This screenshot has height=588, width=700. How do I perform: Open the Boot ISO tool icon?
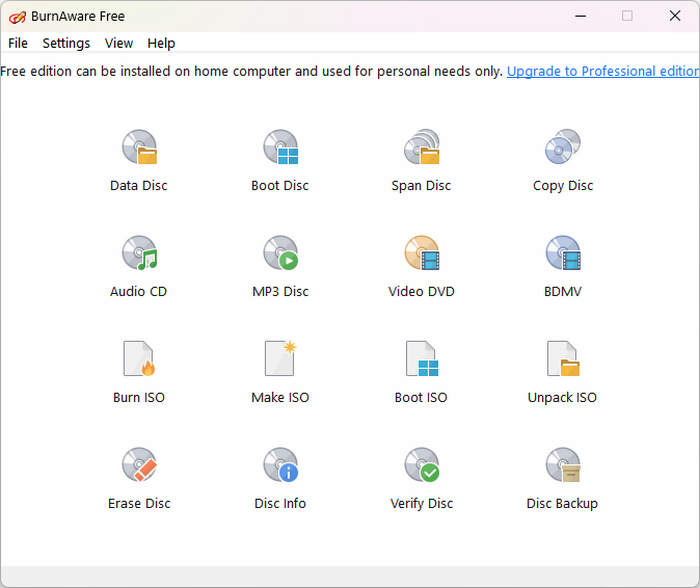pos(422,359)
